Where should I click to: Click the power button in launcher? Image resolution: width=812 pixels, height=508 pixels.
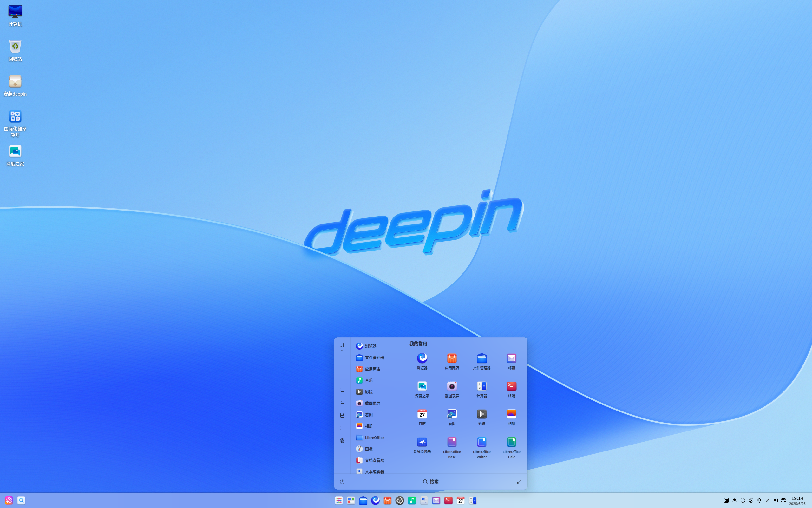pos(342,481)
